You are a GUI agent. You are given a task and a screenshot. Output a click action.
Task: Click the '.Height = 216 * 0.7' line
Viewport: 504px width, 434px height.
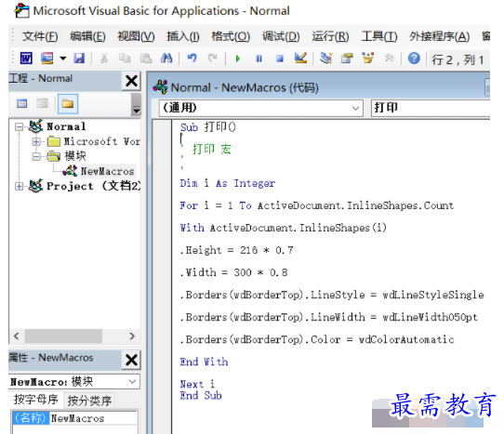(237, 250)
